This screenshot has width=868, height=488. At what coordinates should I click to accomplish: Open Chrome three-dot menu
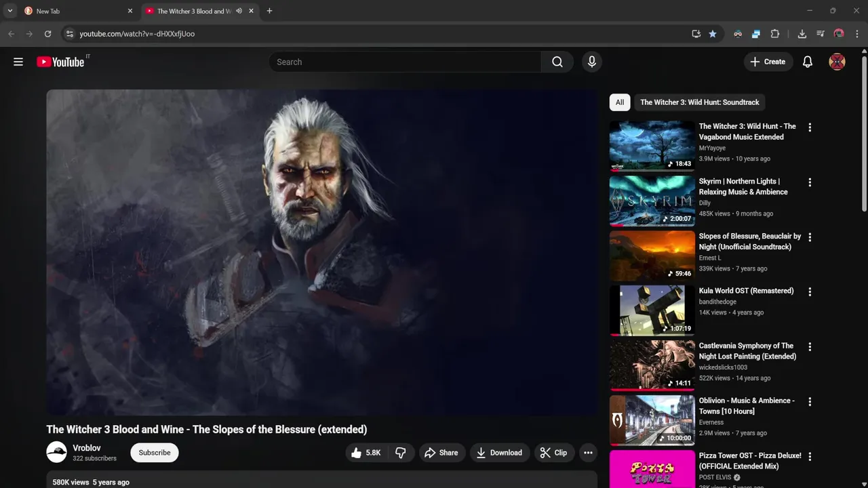tap(857, 34)
